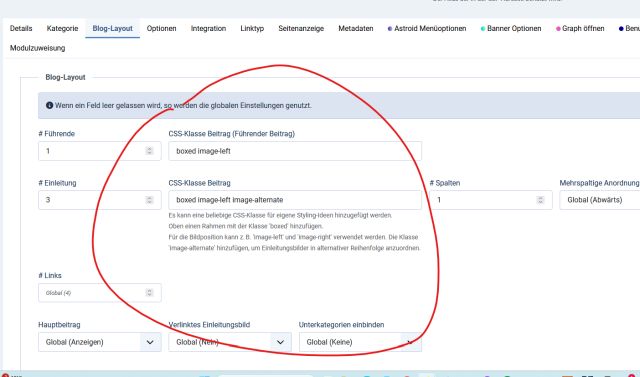Viewport: 640px width, 377px height.
Task: Open the Astroid Menüoptionen tab
Action: 427,29
